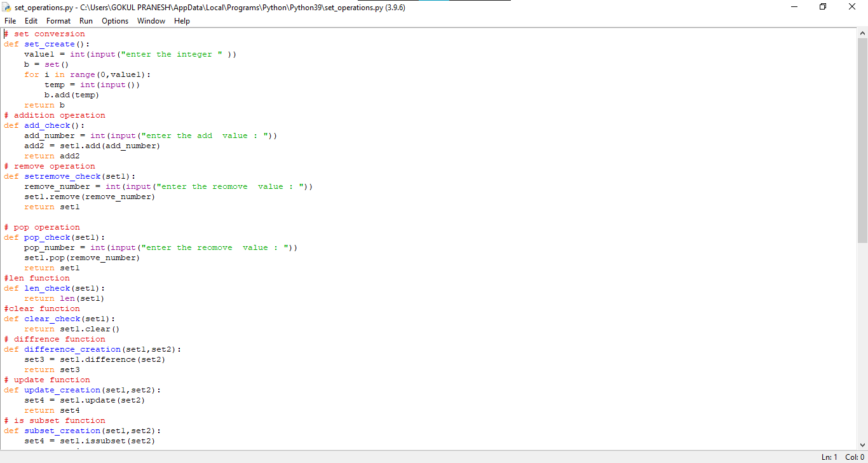Open the Edit menu
This screenshot has height=463, width=868.
coord(31,21)
